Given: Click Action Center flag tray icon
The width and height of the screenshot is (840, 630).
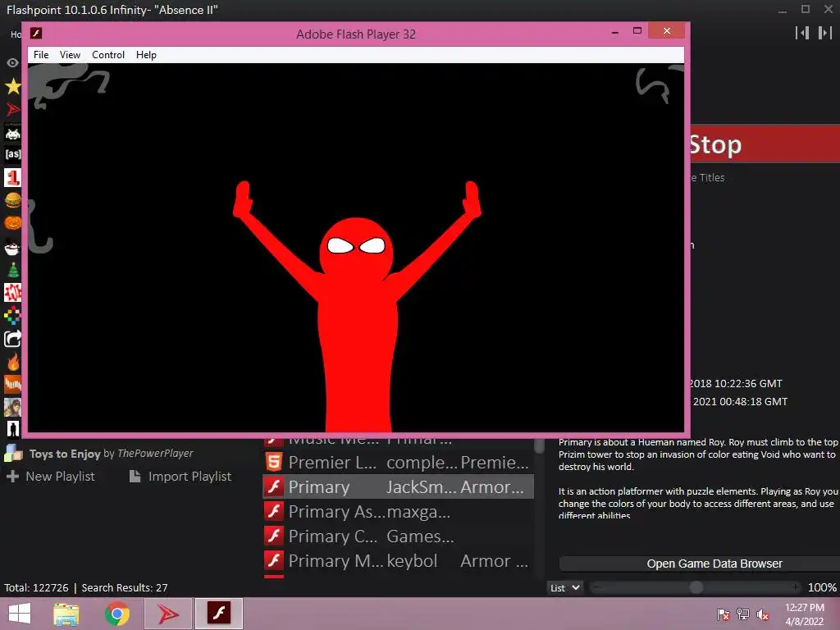Looking at the screenshot, I should [724, 614].
